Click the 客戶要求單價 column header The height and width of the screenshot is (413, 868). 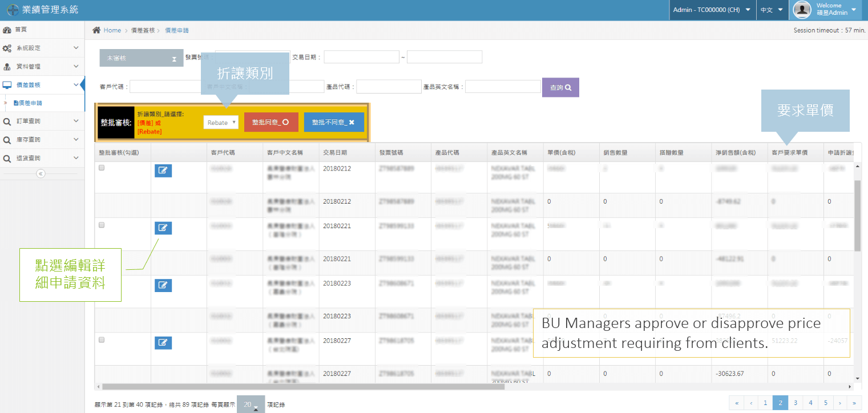point(796,153)
